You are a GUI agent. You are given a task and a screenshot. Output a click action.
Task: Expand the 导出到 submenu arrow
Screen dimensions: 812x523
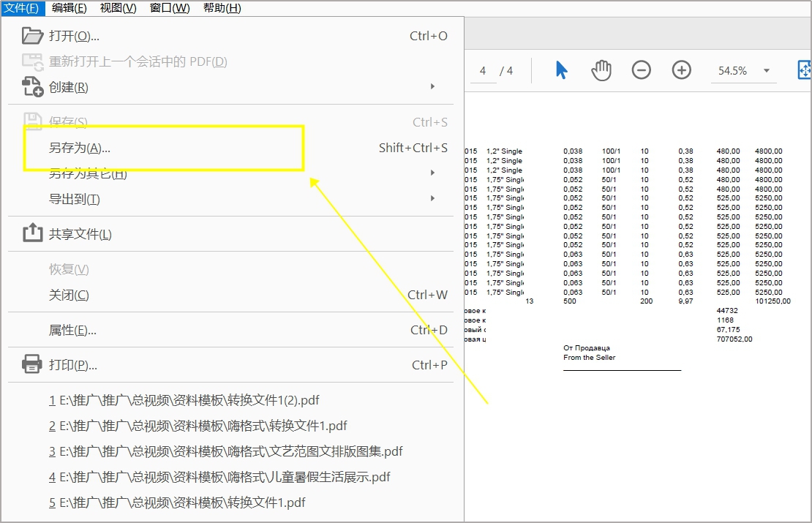(x=432, y=198)
